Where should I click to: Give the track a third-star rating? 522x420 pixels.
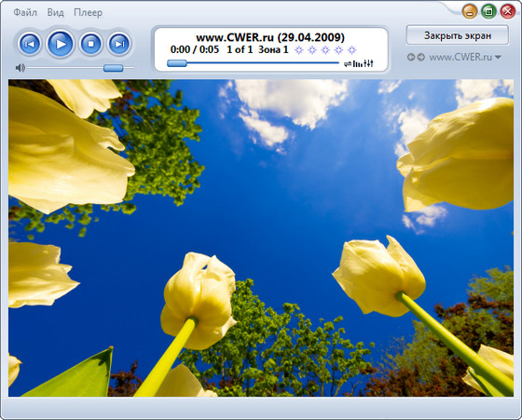[x=325, y=50]
